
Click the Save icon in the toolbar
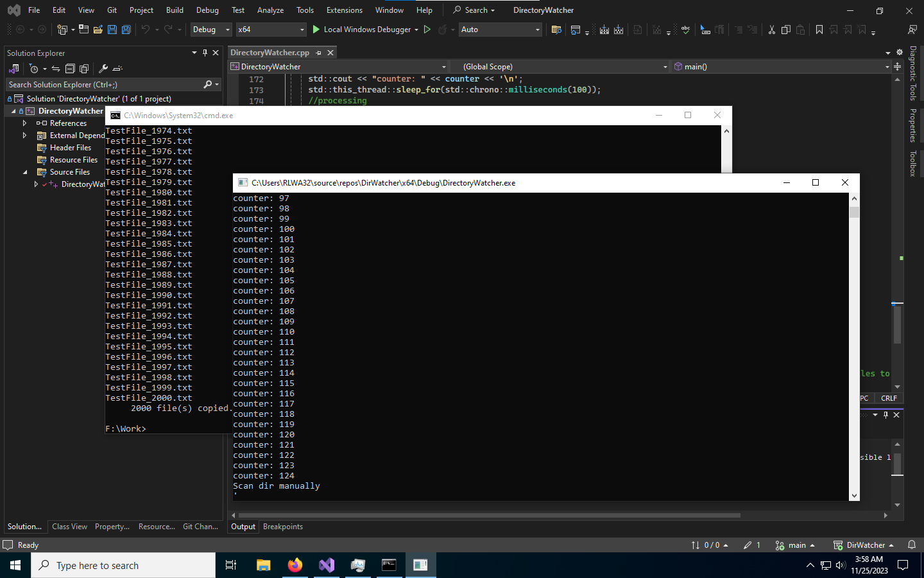point(112,30)
